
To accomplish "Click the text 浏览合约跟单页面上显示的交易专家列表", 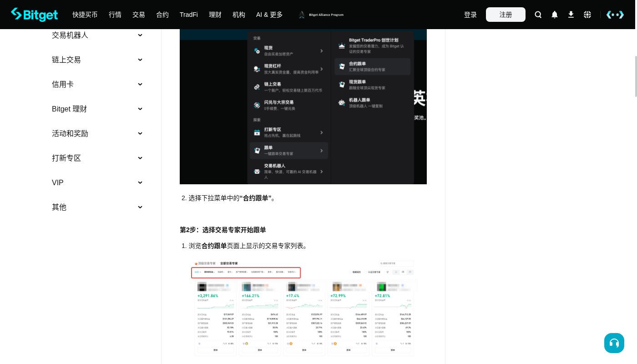I will (x=249, y=246).
